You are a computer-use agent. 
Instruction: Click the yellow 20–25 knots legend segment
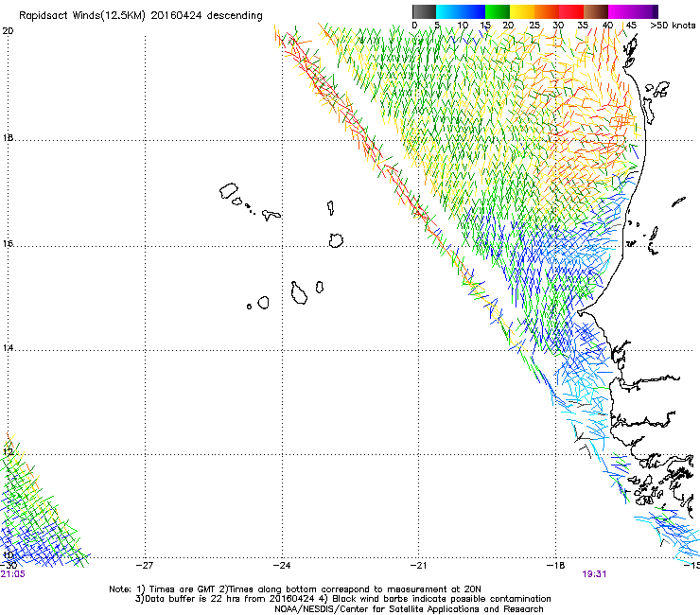coord(522,11)
